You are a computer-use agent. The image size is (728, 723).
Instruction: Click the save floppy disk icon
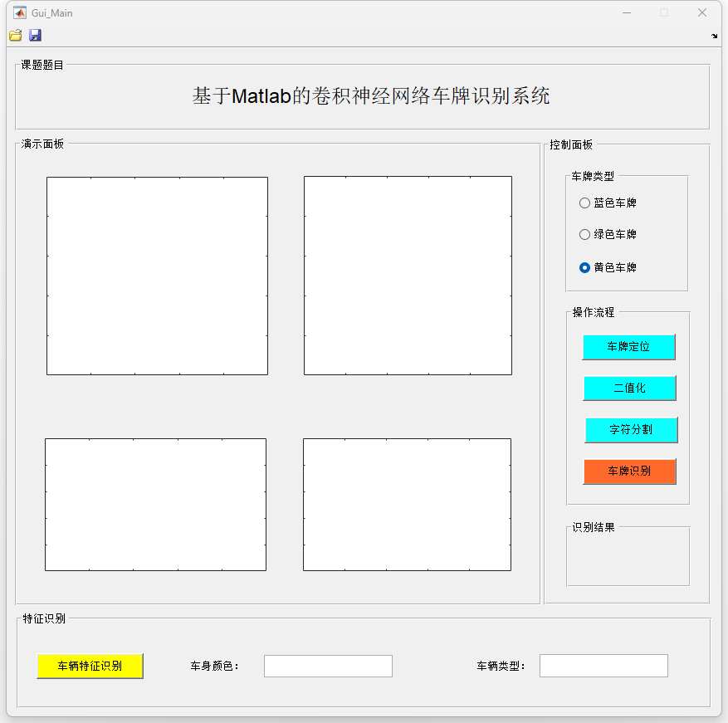tap(36, 36)
